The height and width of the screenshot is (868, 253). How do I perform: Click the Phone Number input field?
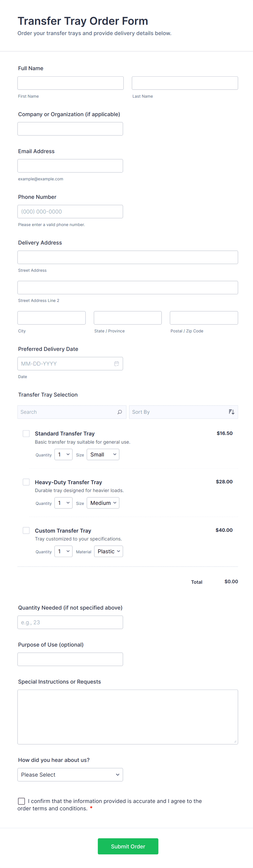coord(70,212)
